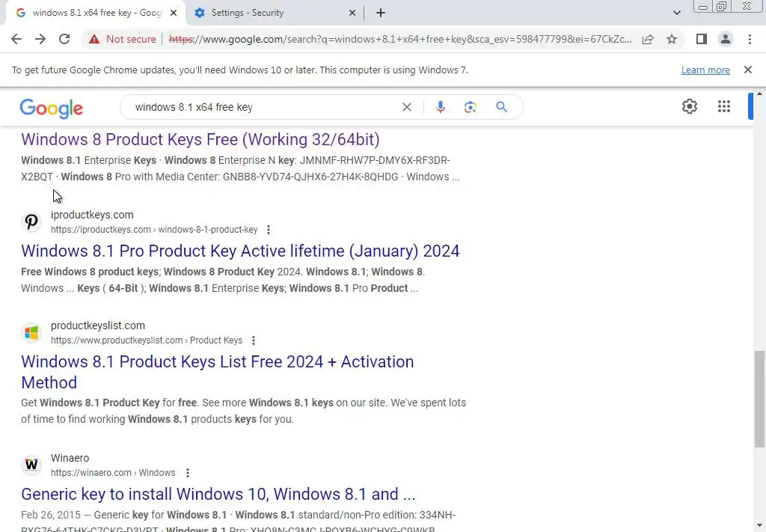Viewport: 766px width, 532px height.
Task: Search by image with Google Lens
Action: coord(470,107)
